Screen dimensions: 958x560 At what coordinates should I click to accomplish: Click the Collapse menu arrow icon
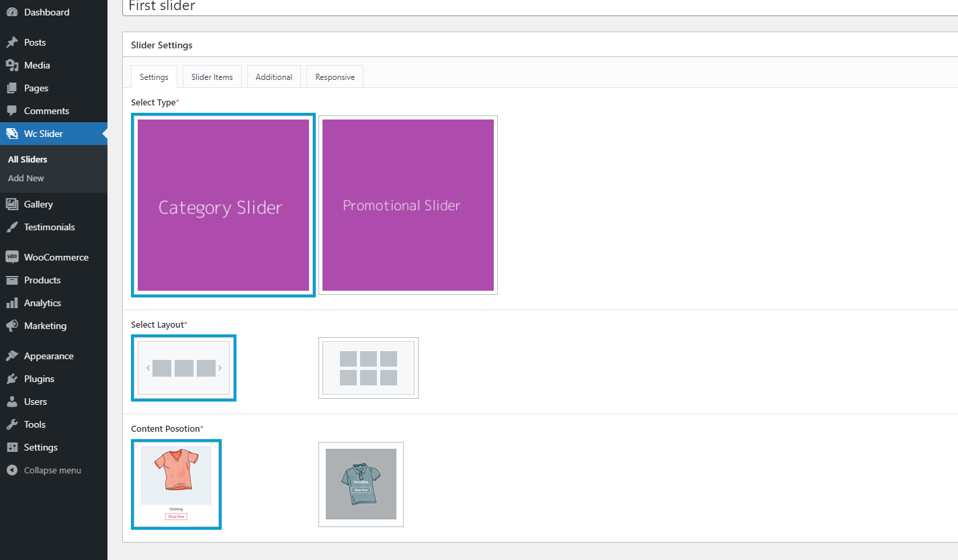12,470
